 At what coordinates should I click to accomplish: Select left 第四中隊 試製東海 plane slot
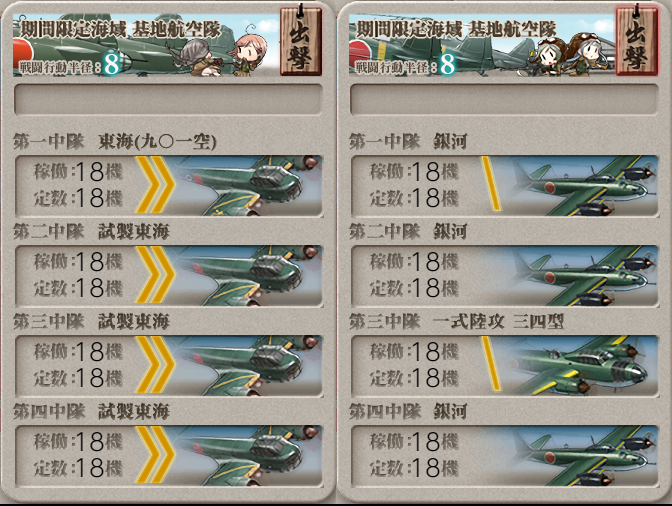click(169, 456)
